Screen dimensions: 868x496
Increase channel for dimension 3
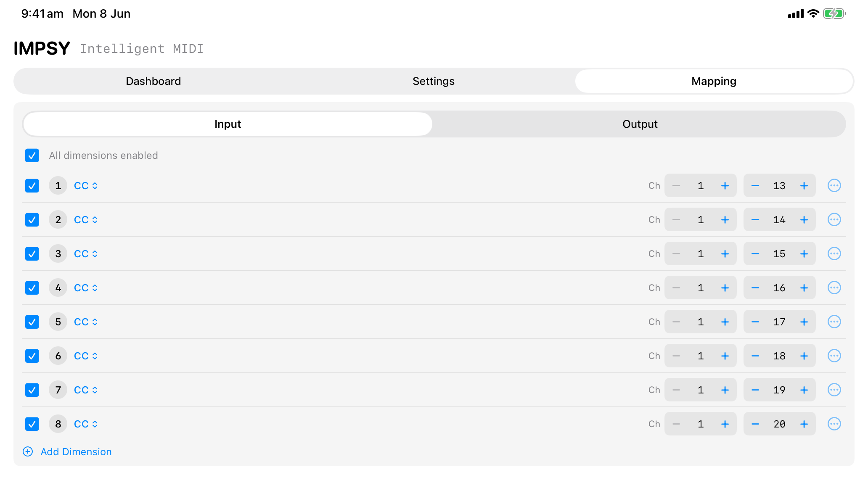click(x=725, y=253)
